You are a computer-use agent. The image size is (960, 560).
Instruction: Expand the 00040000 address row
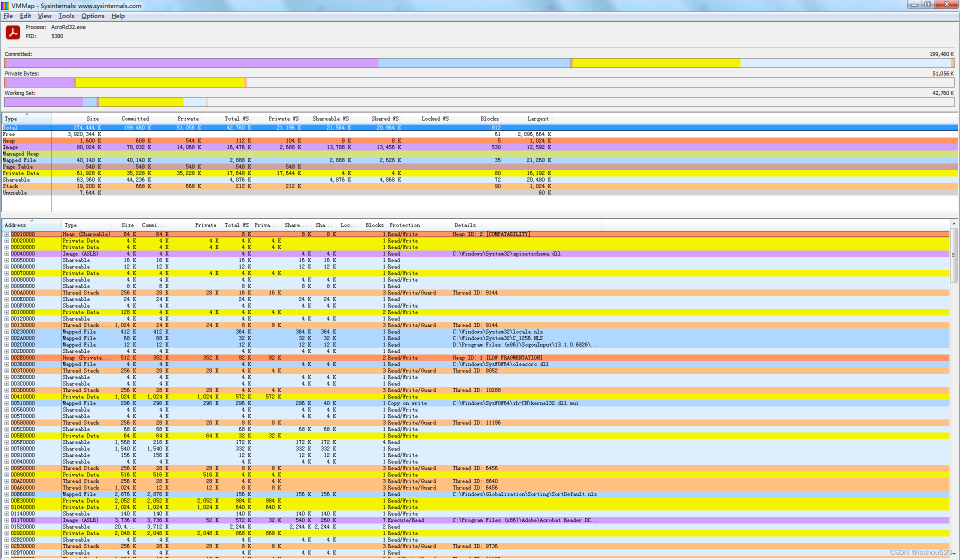tap(7, 253)
